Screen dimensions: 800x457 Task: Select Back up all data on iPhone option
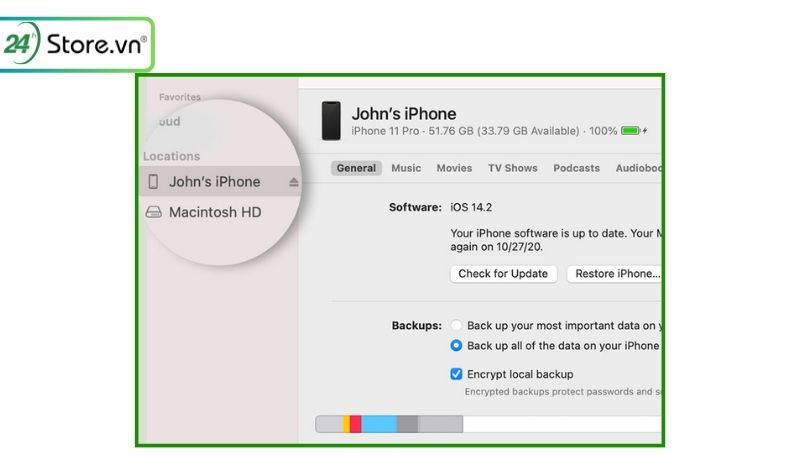(456, 346)
